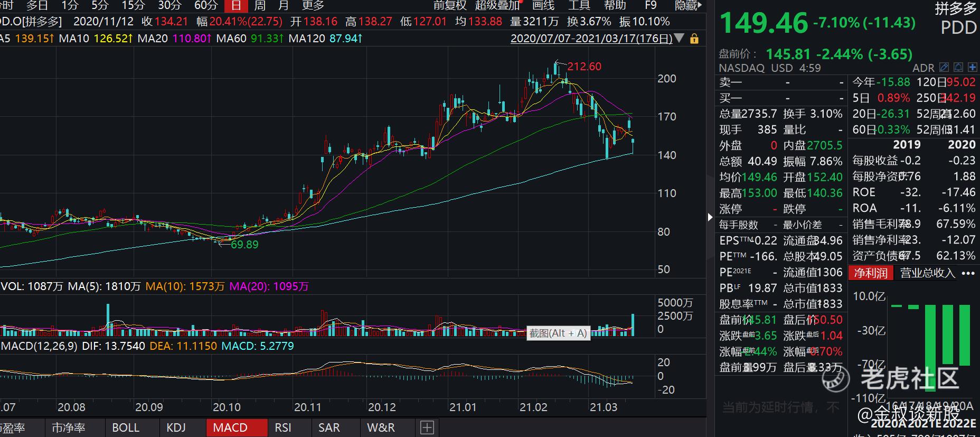Click the pre-market price 145.81
Image resolution: width=980 pixels, height=437 pixels.
788,54
